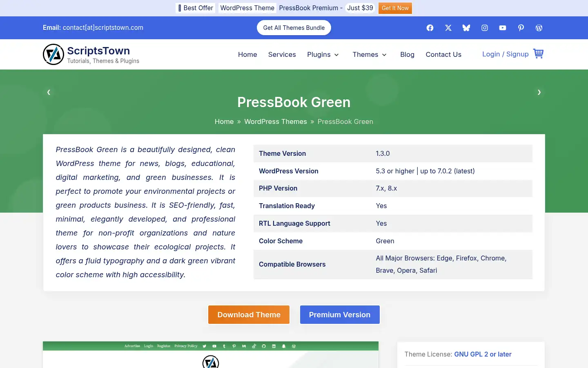Go to previous slide with left arrow

tap(49, 92)
